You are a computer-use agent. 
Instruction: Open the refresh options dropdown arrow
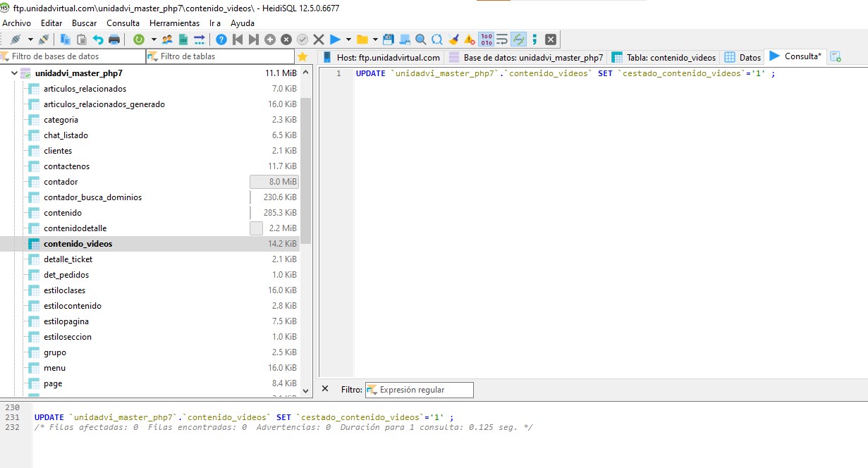click(x=154, y=39)
